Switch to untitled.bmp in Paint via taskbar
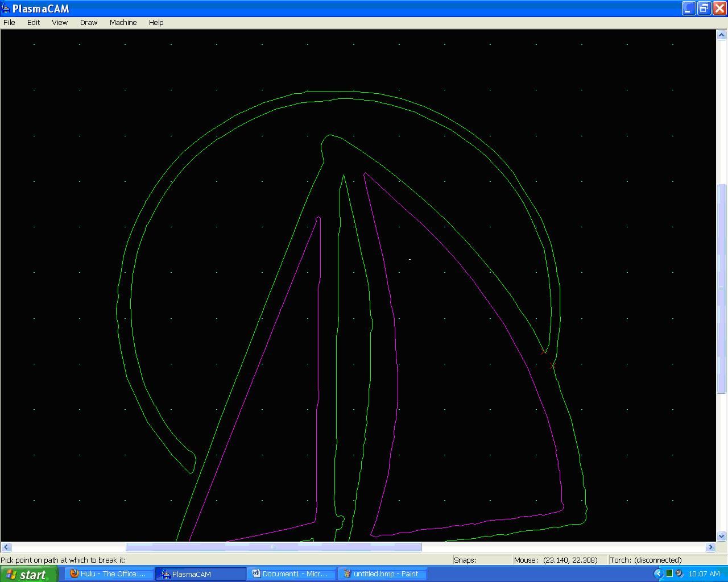 (381, 573)
